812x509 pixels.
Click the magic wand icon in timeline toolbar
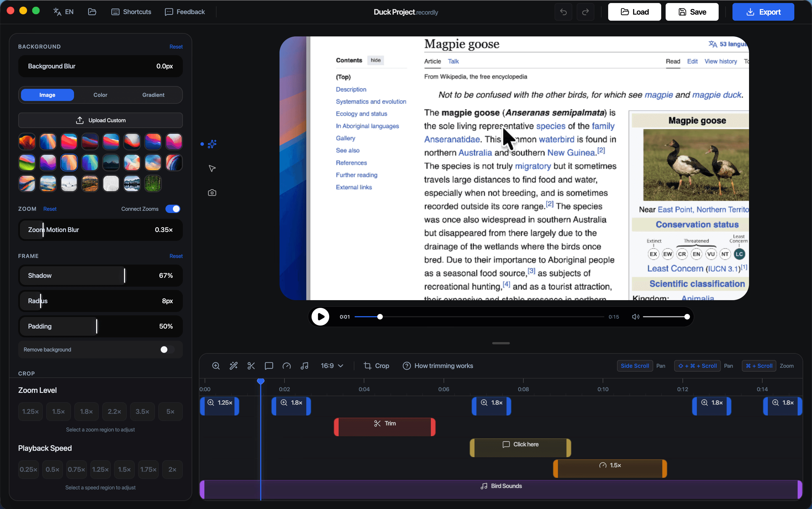point(233,366)
